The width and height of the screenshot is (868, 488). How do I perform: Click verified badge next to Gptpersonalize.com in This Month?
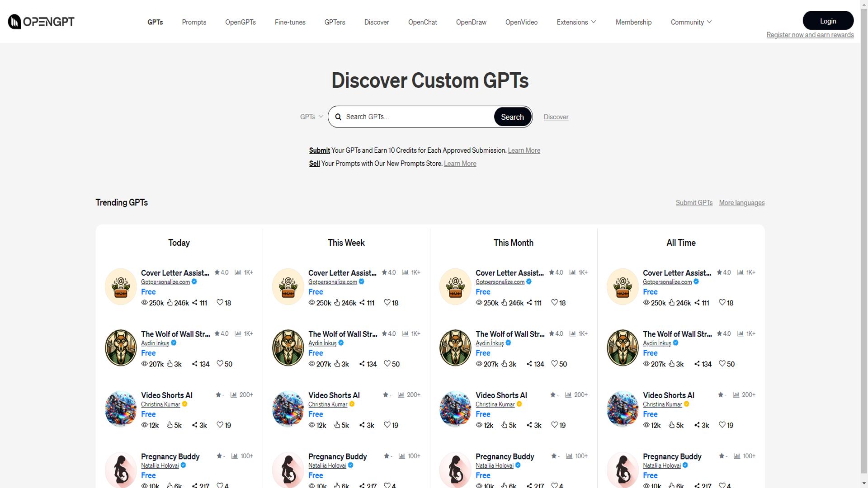point(529,282)
